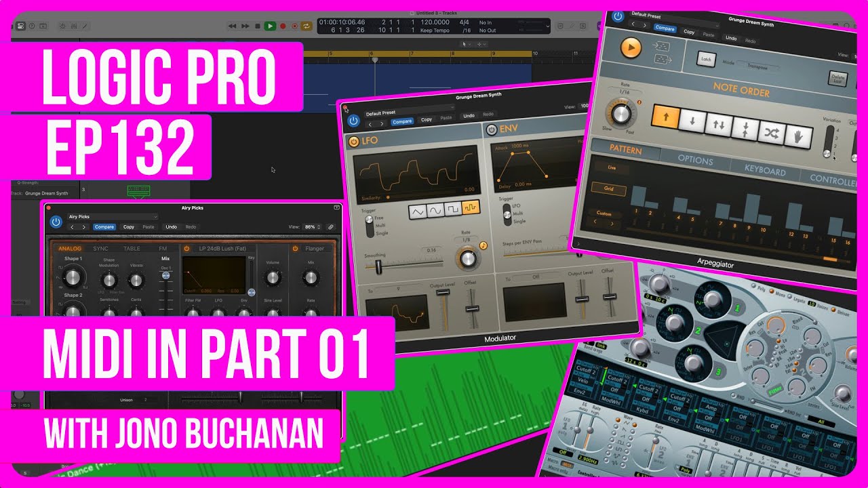Click the link icon in Airy Picks window
This screenshot has width=868, height=488.
[331, 227]
